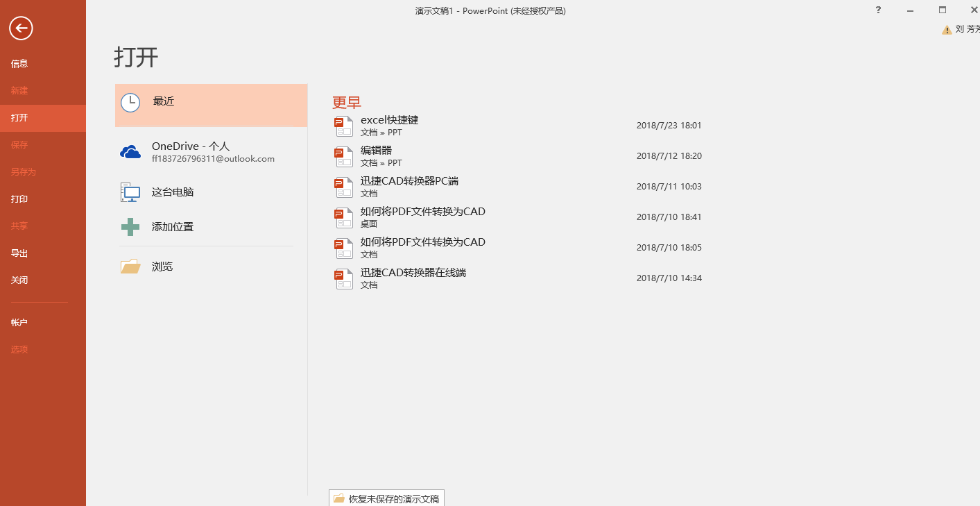Screen dimensions: 980x506
Task: Click the user name 刘 芳芳 at top right
Action: (x=968, y=29)
